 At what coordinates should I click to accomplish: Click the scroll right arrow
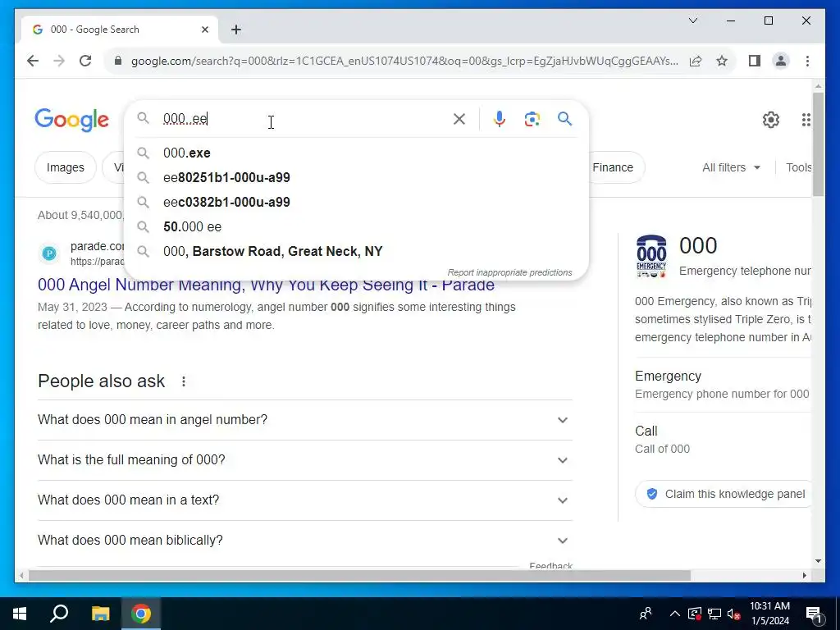(x=804, y=575)
